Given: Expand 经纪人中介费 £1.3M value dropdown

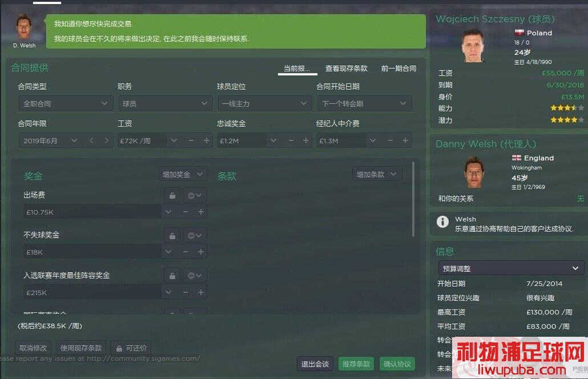Looking at the screenshot, I should [373, 140].
